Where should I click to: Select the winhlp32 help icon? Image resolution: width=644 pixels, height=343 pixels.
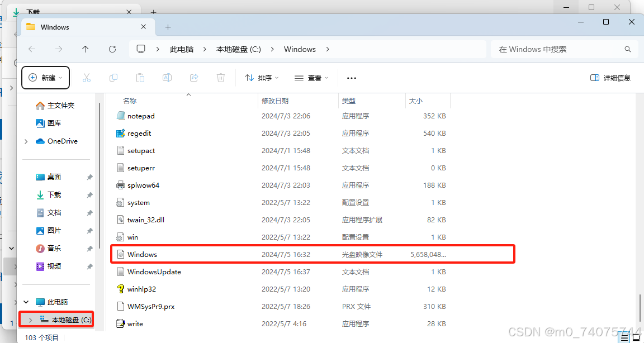tap(120, 289)
